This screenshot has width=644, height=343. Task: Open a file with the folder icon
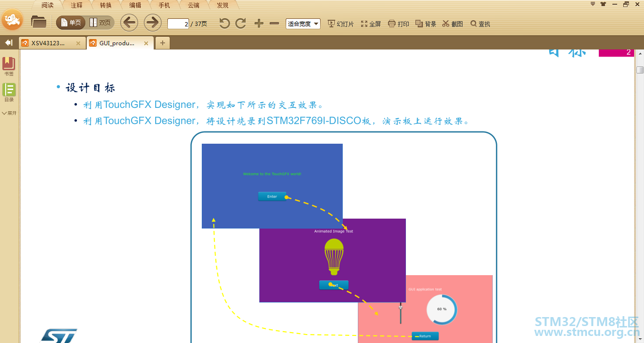39,22
